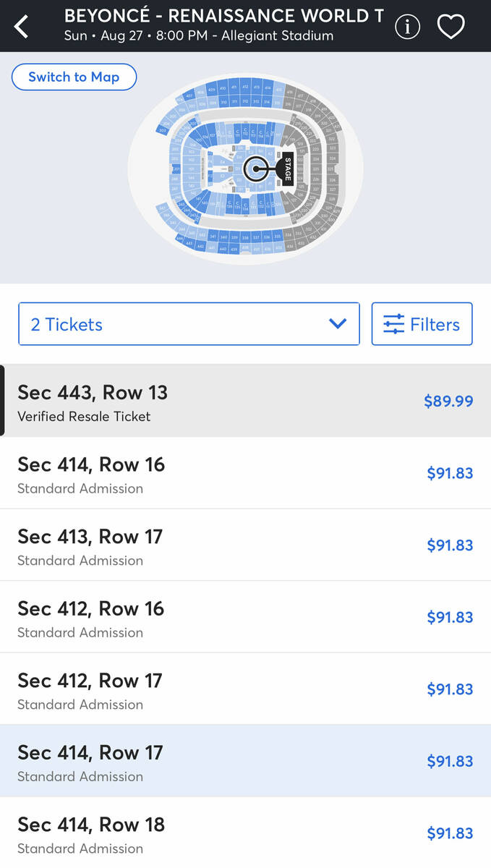The height and width of the screenshot is (868, 491).
Task: Favorite event with heart icon
Action: coord(451,27)
